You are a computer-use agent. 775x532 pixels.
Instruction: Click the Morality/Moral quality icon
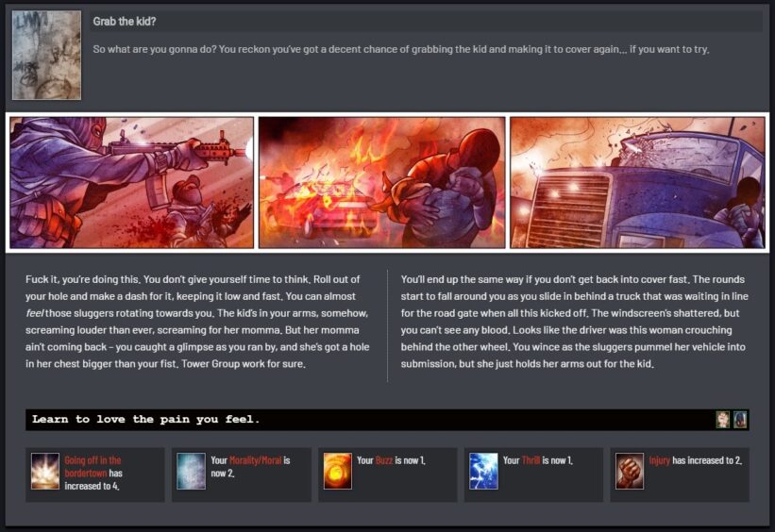pos(191,471)
